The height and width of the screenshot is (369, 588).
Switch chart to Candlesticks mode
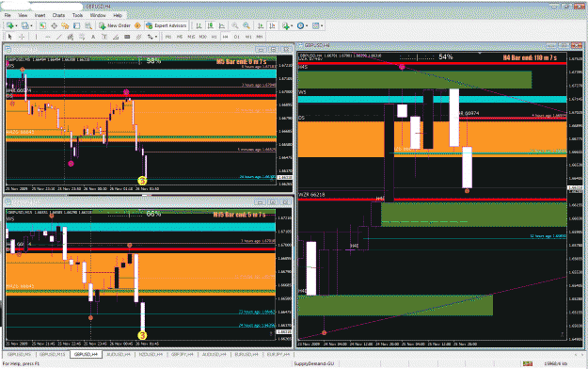211,25
